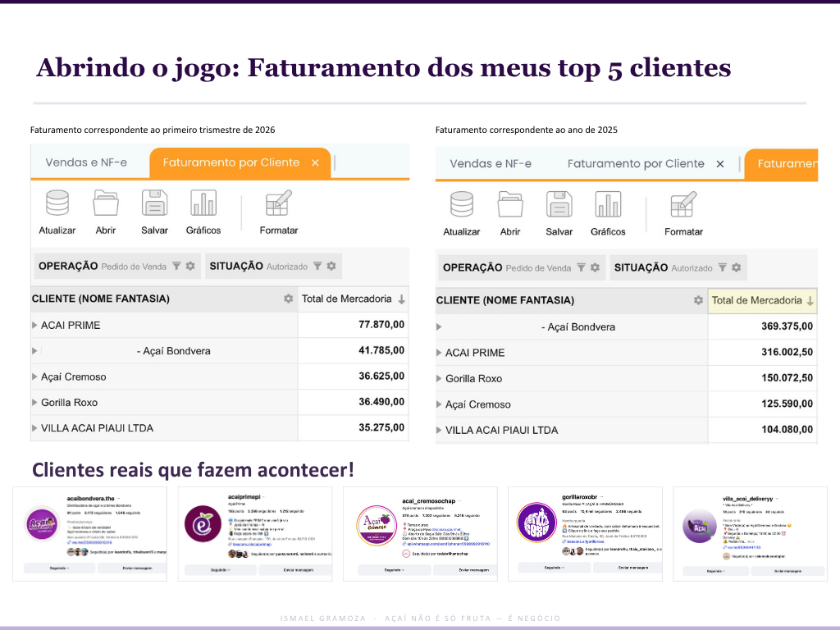Switch to Vendas e NF-e tab, 2025 panel
This screenshot has width=840, height=630.
coord(491,163)
